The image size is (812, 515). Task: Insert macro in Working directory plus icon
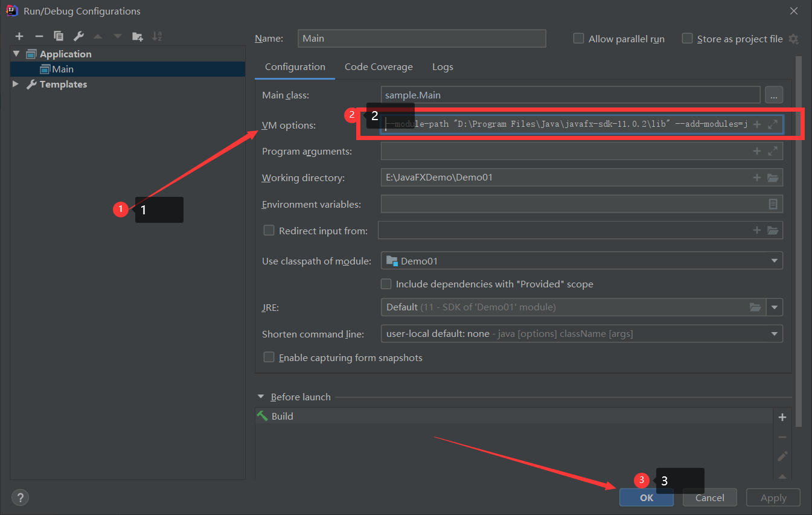point(757,178)
